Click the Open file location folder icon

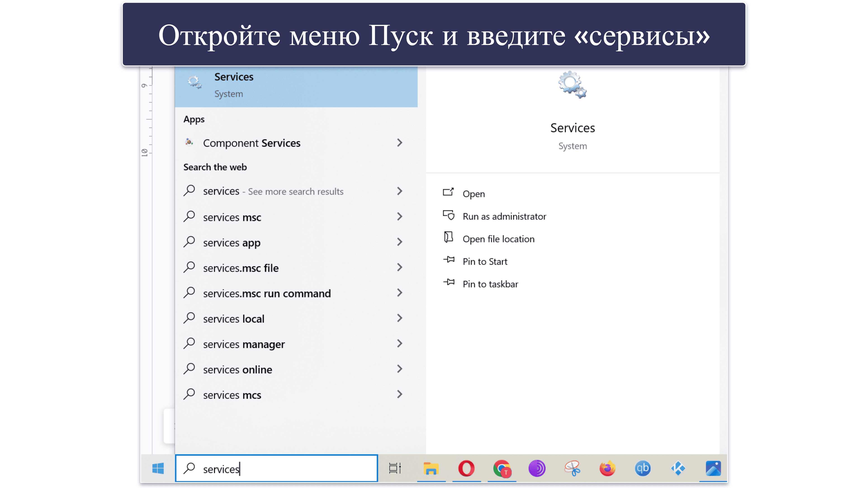tap(449, 237)
